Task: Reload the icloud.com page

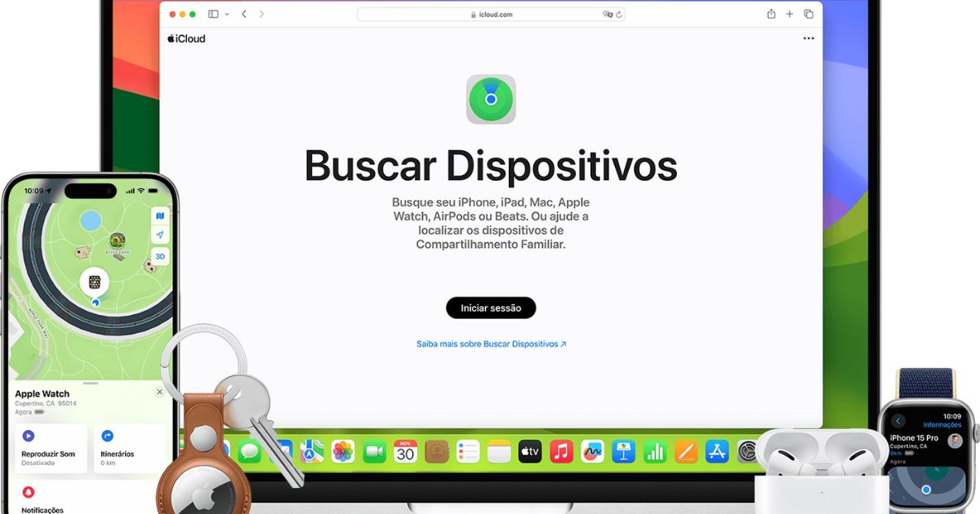Action: (x=619, y=14)
